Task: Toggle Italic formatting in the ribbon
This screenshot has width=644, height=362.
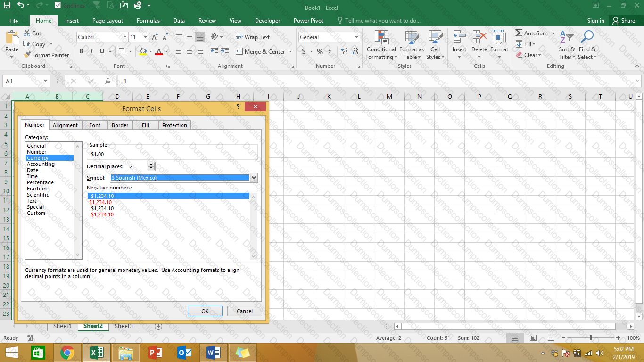Action: (91, 51)
